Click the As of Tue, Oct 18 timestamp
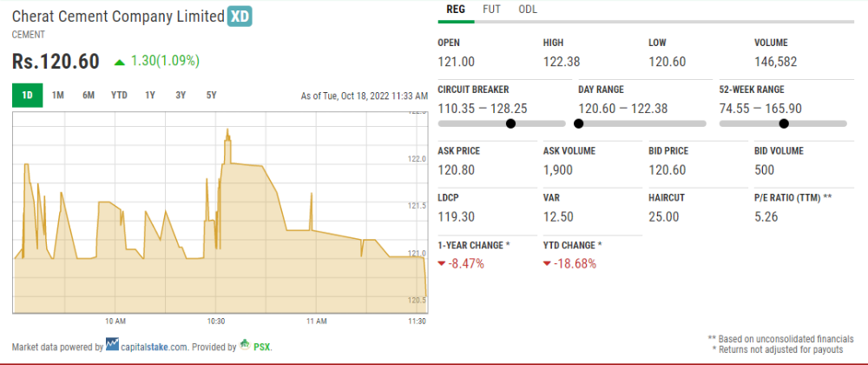Screen dimensions: 868x365 pos(365,96)
